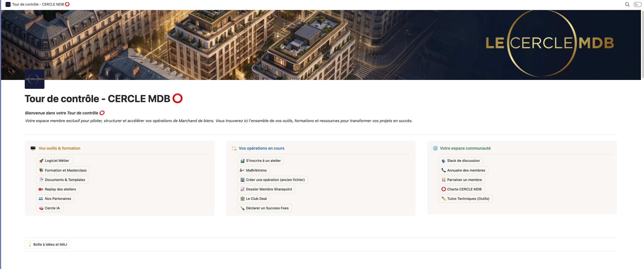Click the Replay des ateliers camera icon
The width and height of the screenshot is (644, 269).
tap(41, 189)
